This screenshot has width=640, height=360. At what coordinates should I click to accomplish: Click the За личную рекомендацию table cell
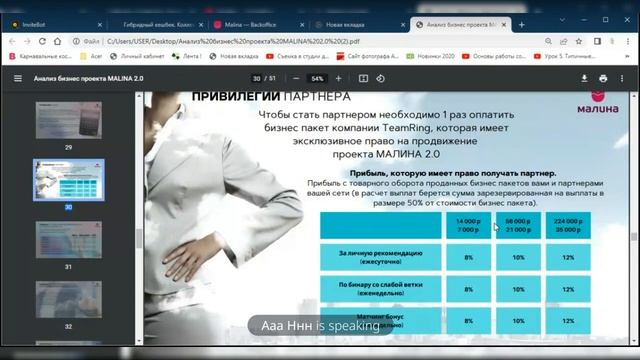coord(380,257)
